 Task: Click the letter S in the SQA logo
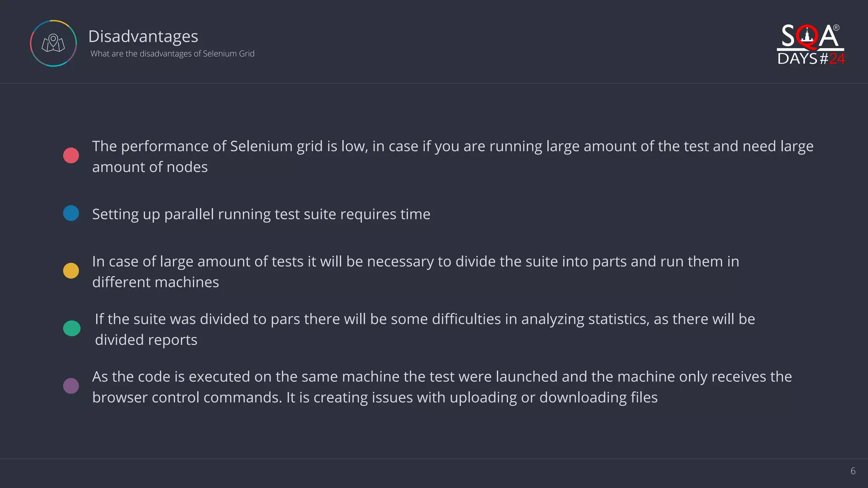click(788, 36)
